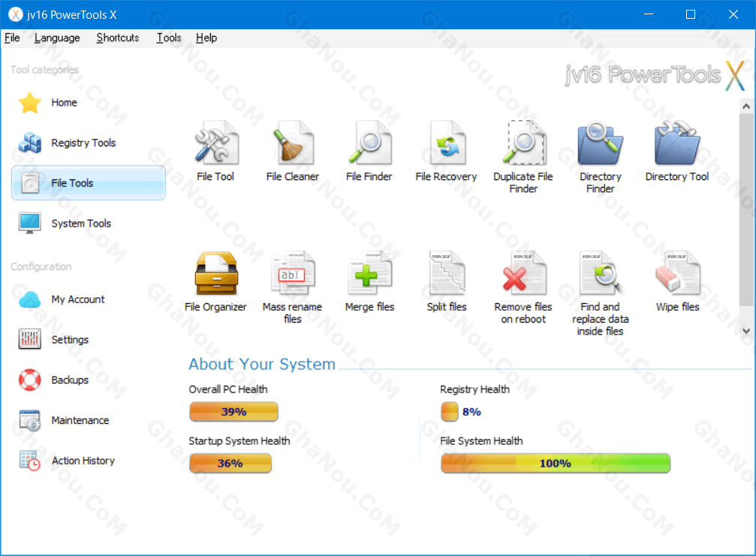The image size is (756, 556).
Task: Click the My Account cloud icon
Action: pyautogui.click(x=30, y=299)
